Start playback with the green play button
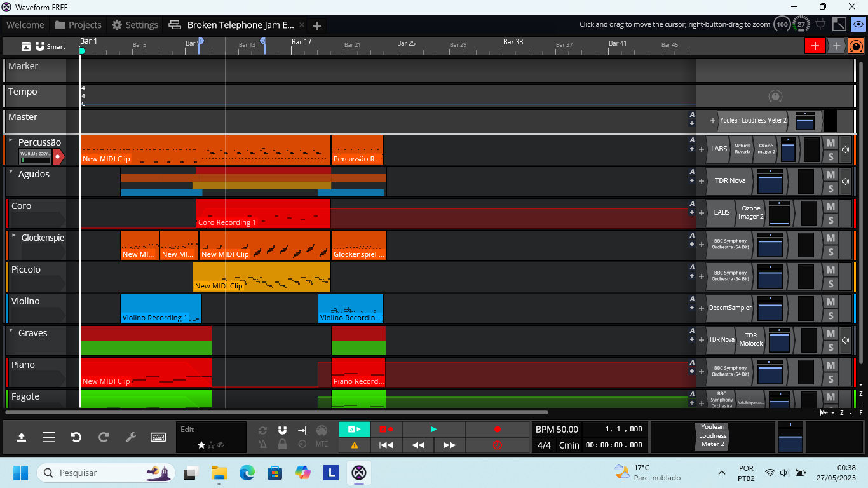This screenshot has width=868, height=488. [434, 430]
